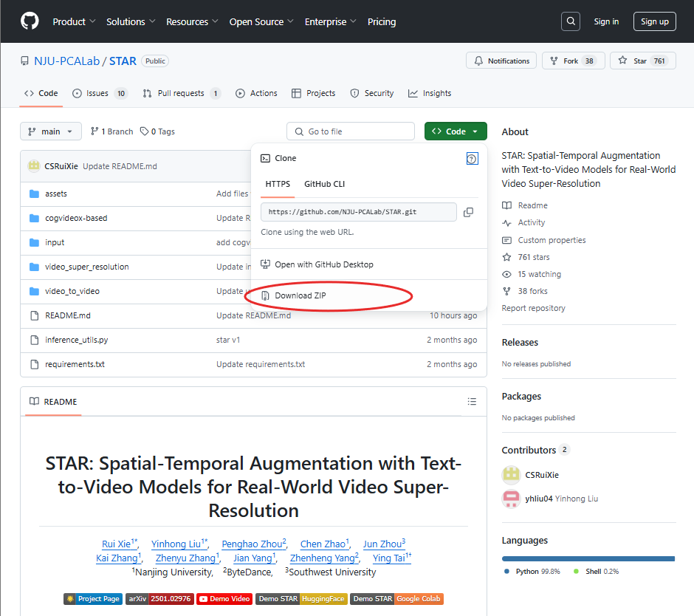Click the Notifications bell icon
This screenshot has height=616, width=694.
coord(478,61)
